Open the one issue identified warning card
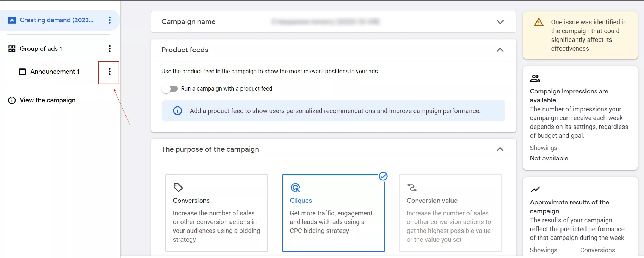Viewport: 644px width, 258px height. (580, 35)
